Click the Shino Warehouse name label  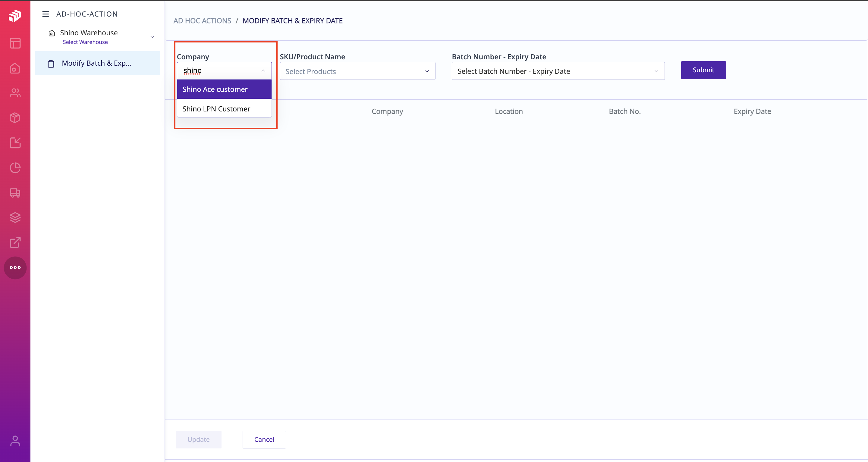(89, 33)
